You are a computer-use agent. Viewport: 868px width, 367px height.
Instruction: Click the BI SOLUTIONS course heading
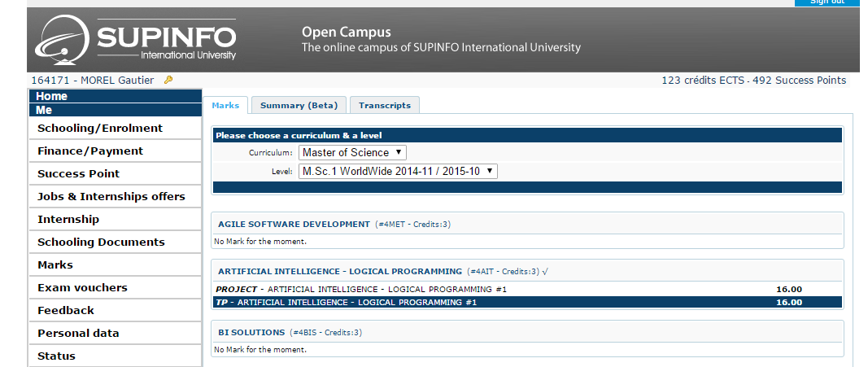[x=251, y=332]
